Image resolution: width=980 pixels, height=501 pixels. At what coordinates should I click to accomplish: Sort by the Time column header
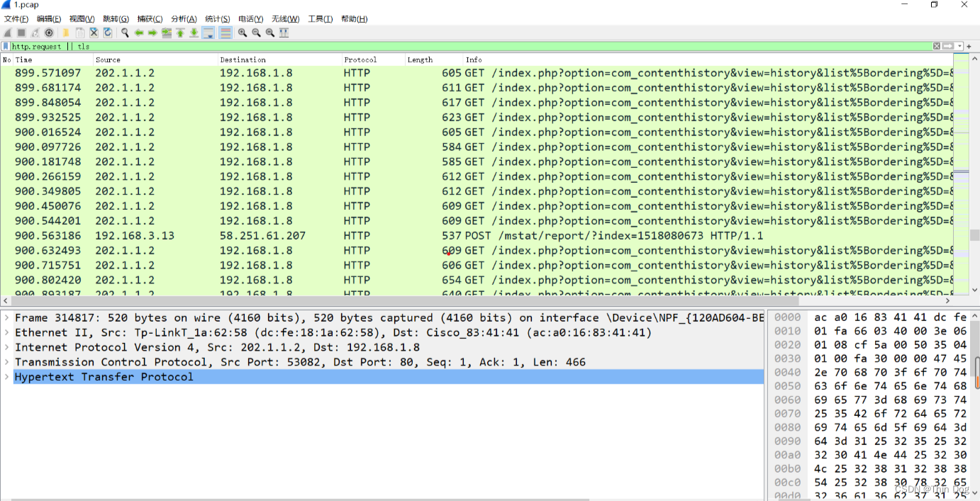point(52,60)
